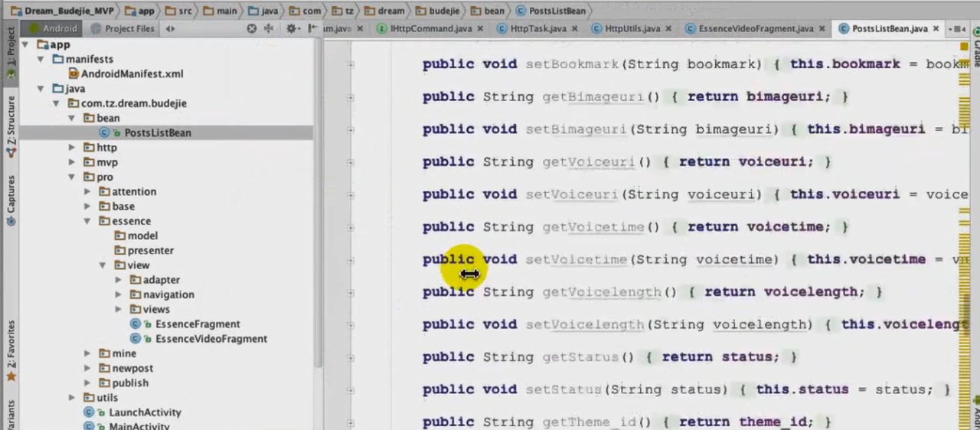This screenshot has width=980, height=430.
Task: Expand the views package
Action: tap(118, 309)
